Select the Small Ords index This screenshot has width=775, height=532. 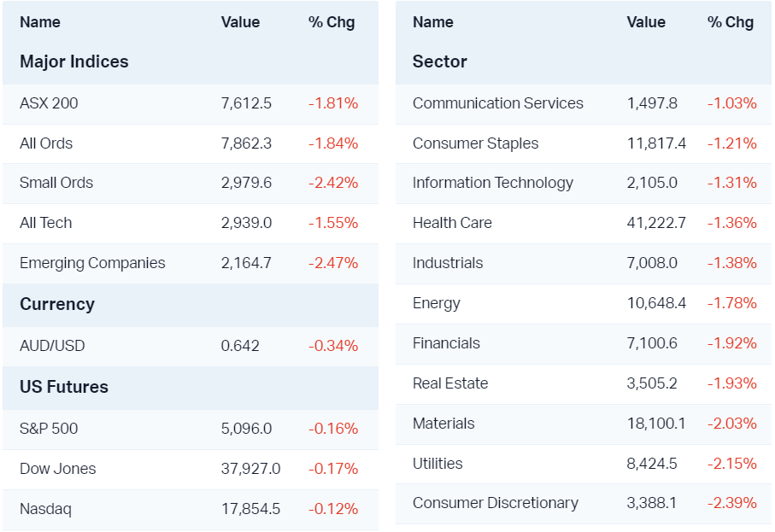click(56, 183)
